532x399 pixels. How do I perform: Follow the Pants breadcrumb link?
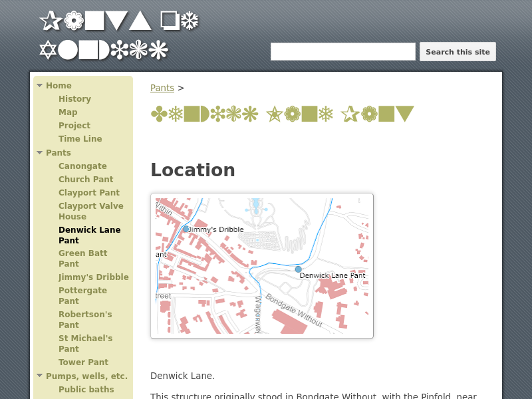[x=162, y=88]
